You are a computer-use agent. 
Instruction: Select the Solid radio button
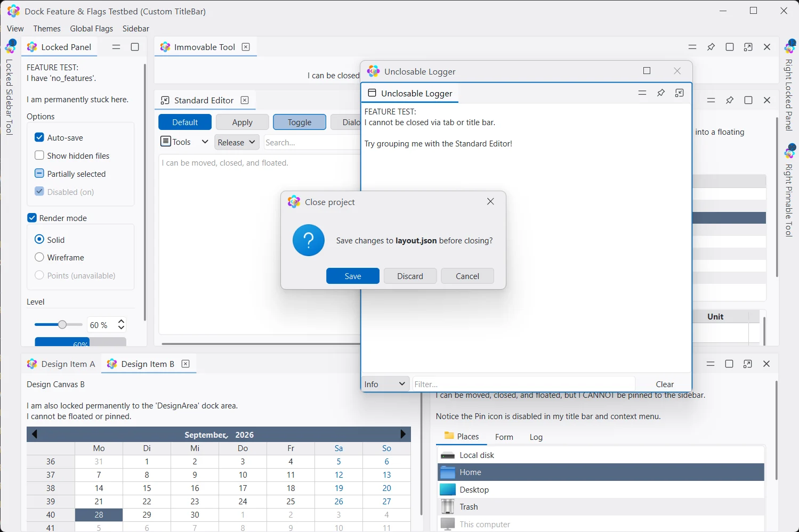pyautogui.click(x=50, y=240)
